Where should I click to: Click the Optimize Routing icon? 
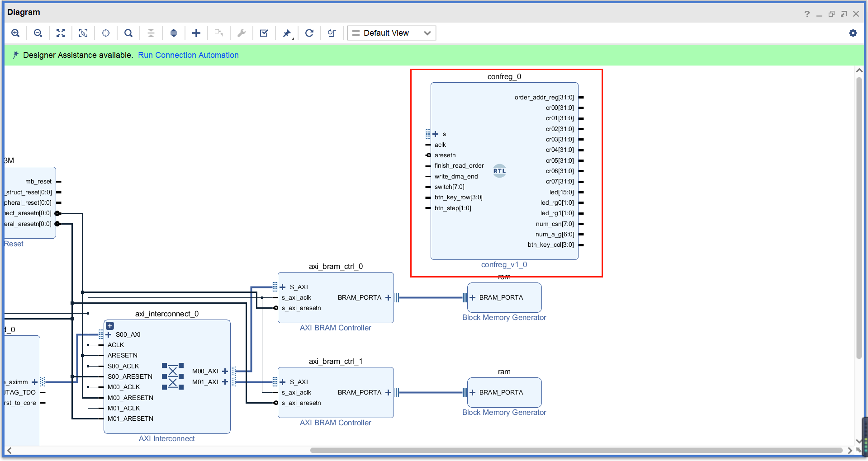(x=332, y=33)
